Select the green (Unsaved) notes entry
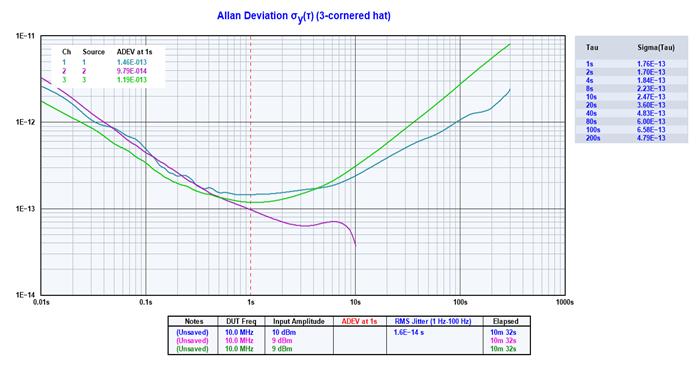The image size is (698, 376). (192, 349)
